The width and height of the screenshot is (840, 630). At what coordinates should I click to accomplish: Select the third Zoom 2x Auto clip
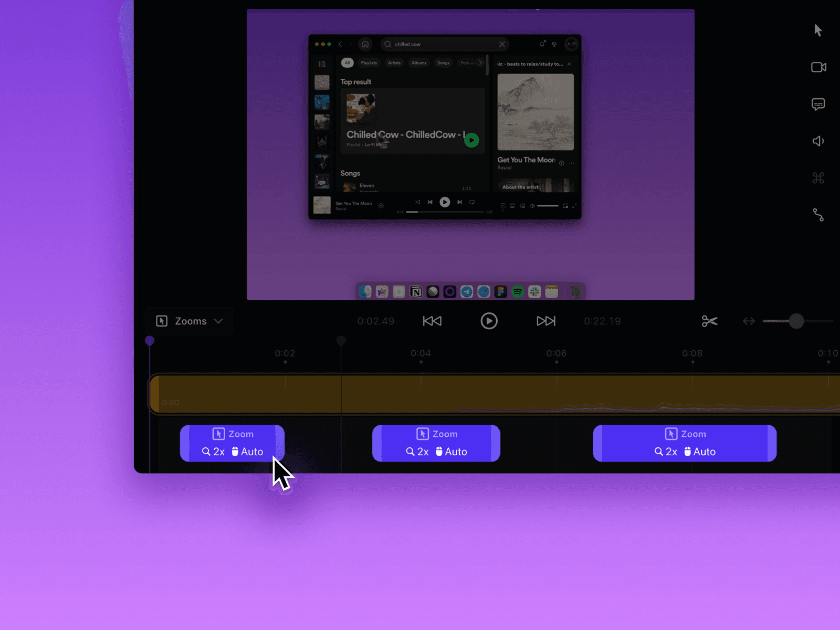(685, 443)
